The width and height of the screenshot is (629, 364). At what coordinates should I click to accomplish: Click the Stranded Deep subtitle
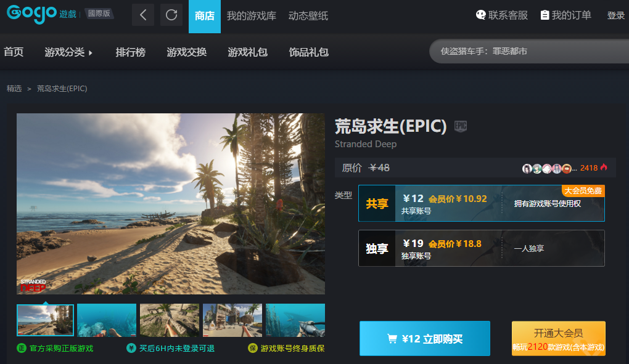(366, 144)
